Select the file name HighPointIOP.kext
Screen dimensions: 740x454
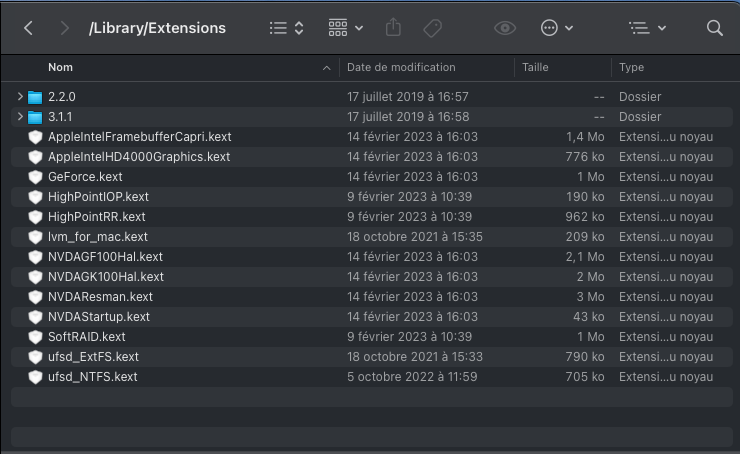(x=98, y=197)
